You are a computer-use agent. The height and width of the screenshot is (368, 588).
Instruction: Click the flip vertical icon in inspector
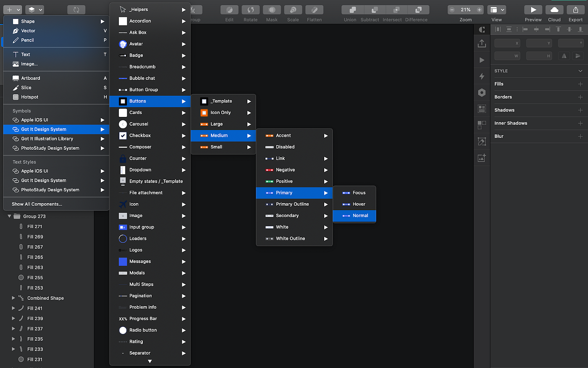point(577,56)
